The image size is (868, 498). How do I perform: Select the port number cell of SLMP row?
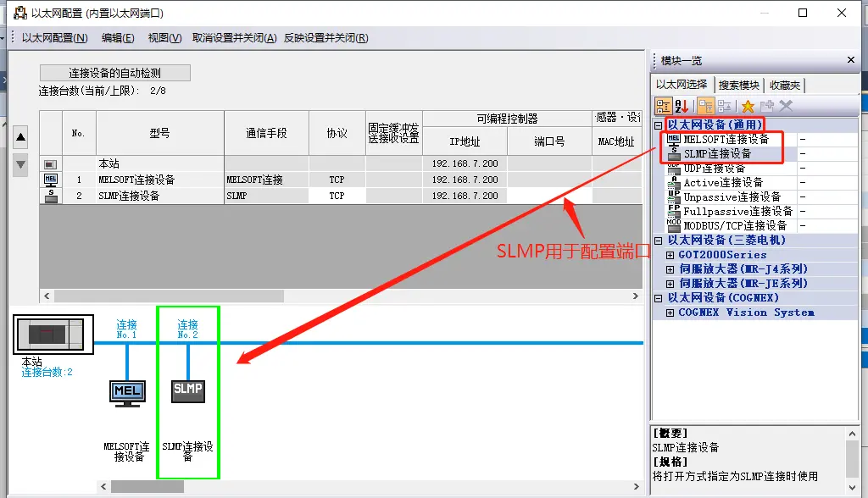[549, 196]
